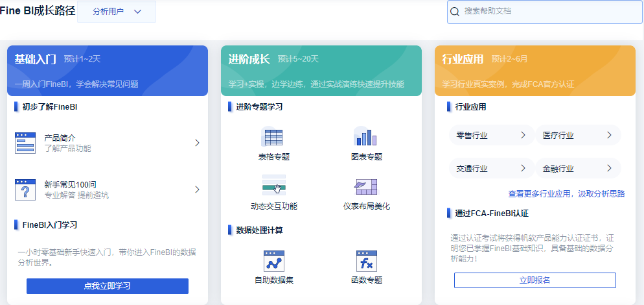Click the 点我立即学习 button

pyautogui.click(x=108, y=286)
